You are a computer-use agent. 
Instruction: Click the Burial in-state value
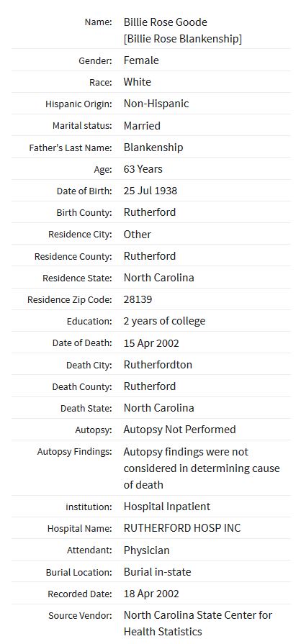pyautogui.click(x=158, y=572)
